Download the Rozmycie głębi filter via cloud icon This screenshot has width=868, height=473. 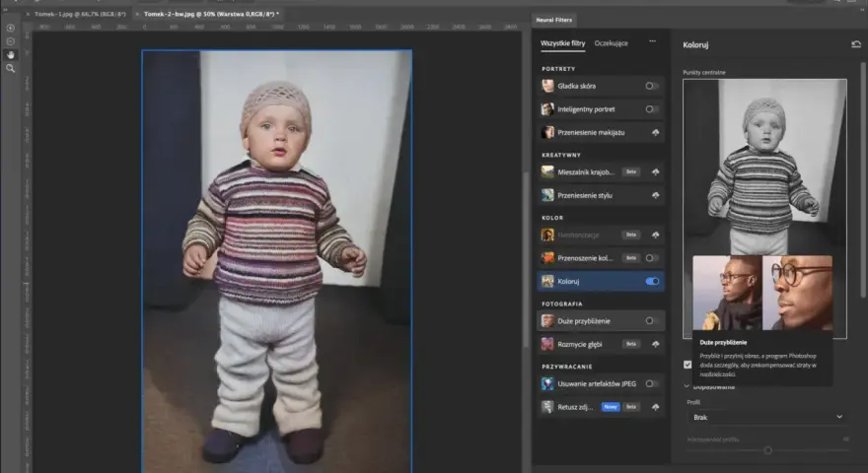click(655, 344)
